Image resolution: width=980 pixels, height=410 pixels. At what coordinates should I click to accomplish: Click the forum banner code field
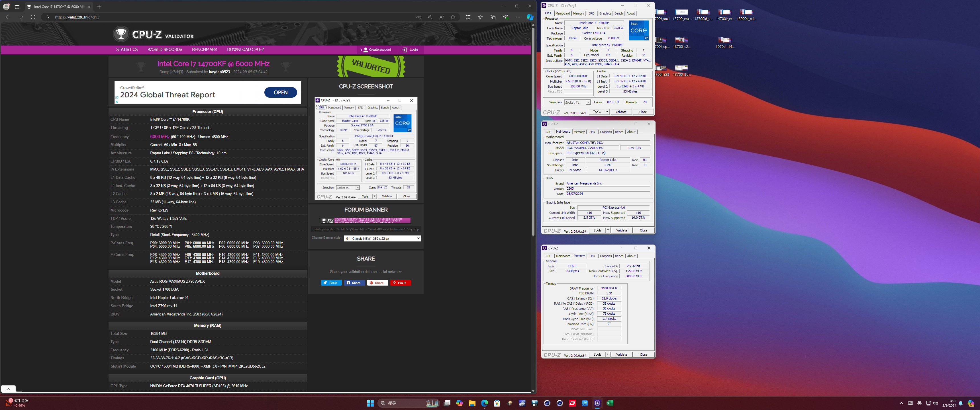click(366, 229)
